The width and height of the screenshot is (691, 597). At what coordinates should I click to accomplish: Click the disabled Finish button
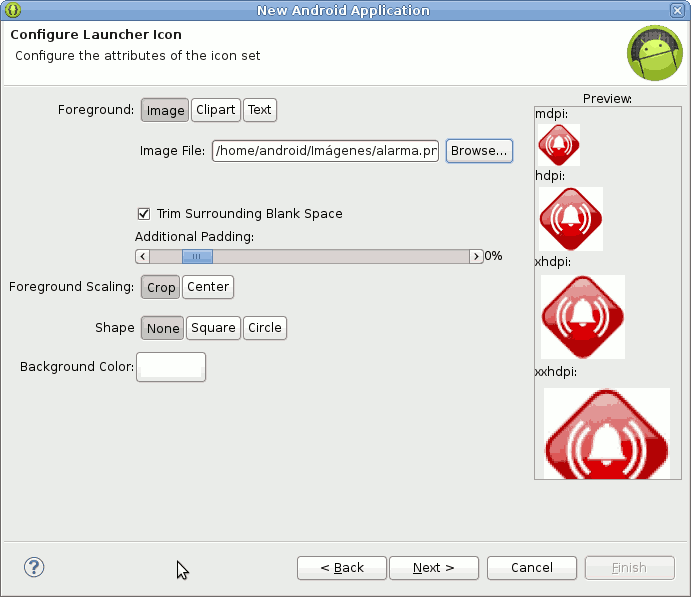[x=630, y=568]
